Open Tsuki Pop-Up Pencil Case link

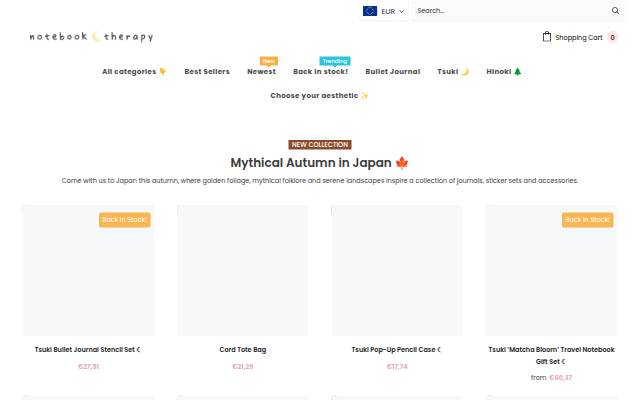click(x=396, y=349)
